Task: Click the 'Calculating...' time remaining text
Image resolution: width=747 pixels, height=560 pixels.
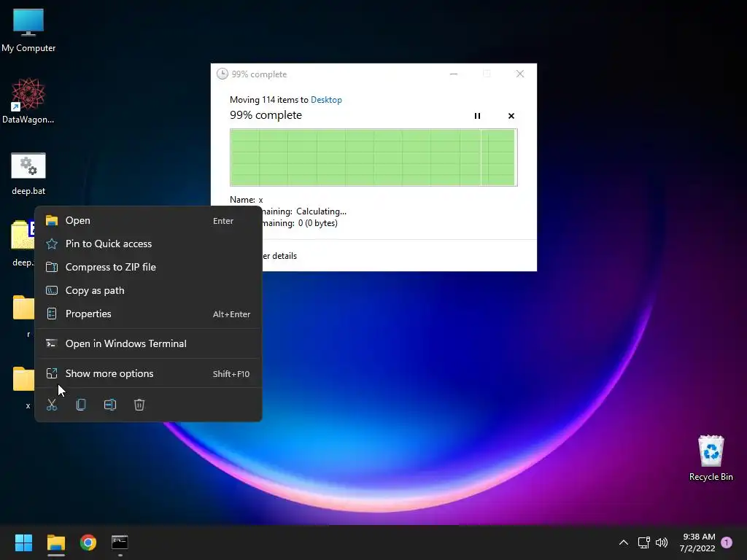Action: tap(321, 211)
